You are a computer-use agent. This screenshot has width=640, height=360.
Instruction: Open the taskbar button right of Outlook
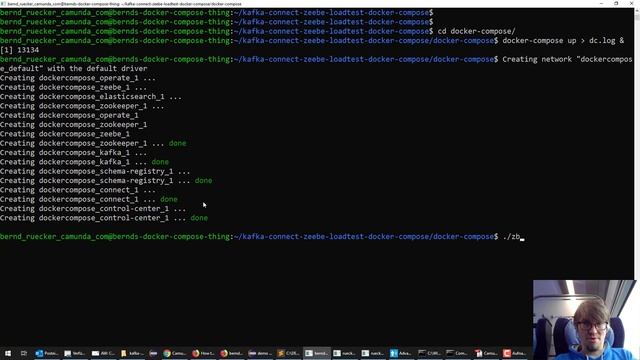coord(75,353)
